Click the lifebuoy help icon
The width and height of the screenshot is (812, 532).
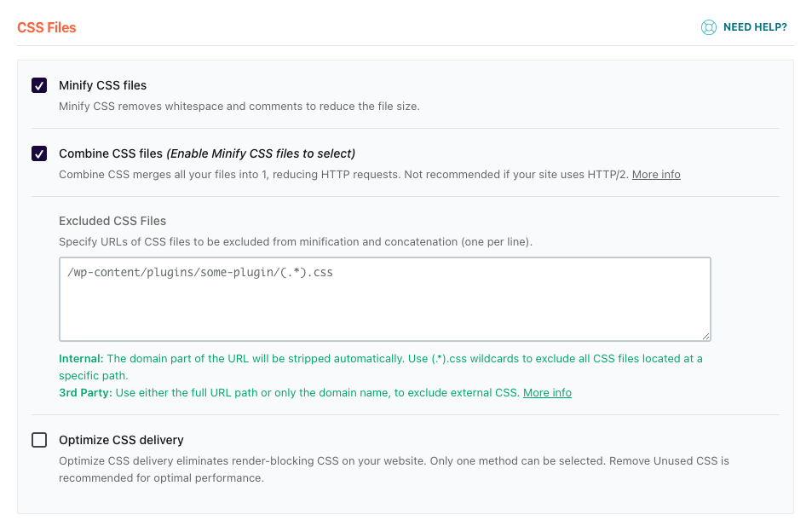click(x=708, y=27)
